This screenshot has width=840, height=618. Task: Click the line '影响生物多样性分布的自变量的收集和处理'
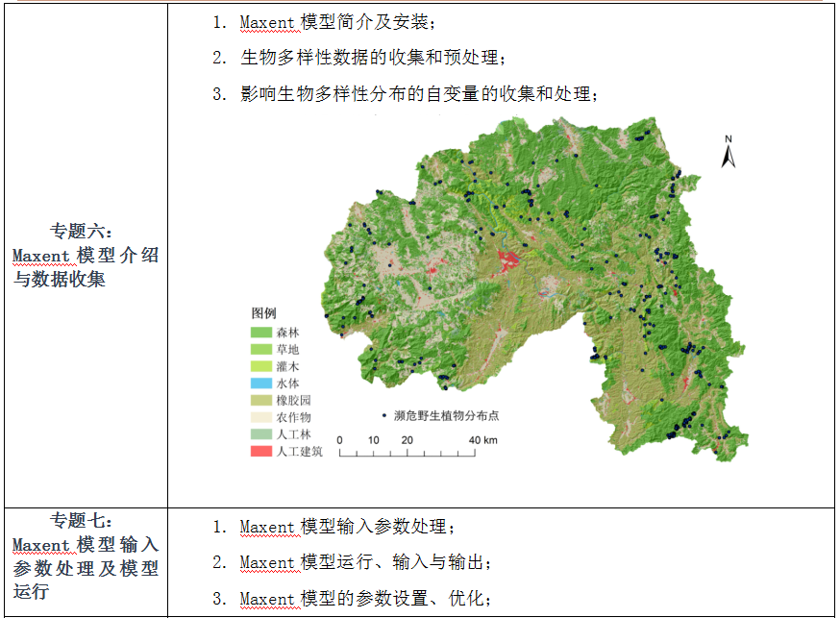415,94
